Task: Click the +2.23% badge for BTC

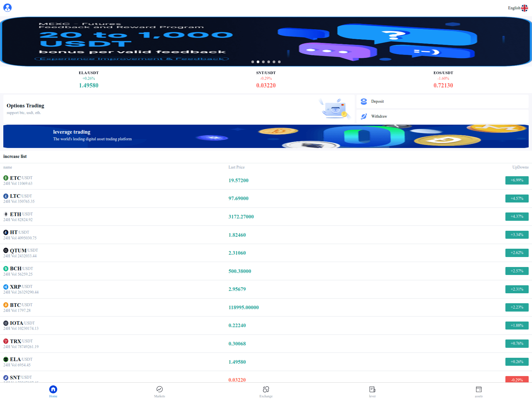Action: tap(517, 307)
